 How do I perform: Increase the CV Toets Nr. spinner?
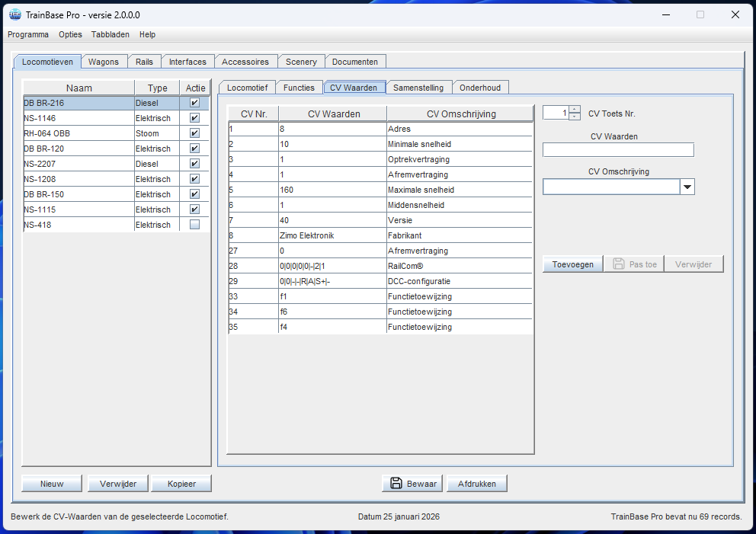coord(575,110)
